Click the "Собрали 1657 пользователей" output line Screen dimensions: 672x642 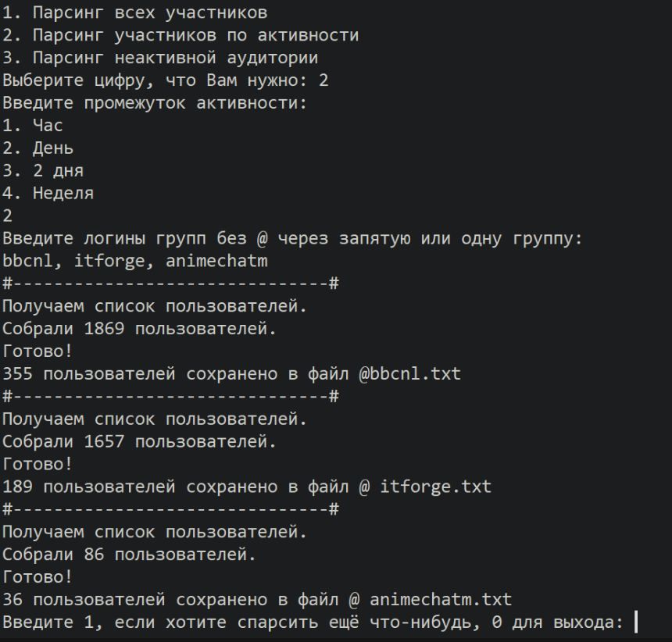(139, 442)
